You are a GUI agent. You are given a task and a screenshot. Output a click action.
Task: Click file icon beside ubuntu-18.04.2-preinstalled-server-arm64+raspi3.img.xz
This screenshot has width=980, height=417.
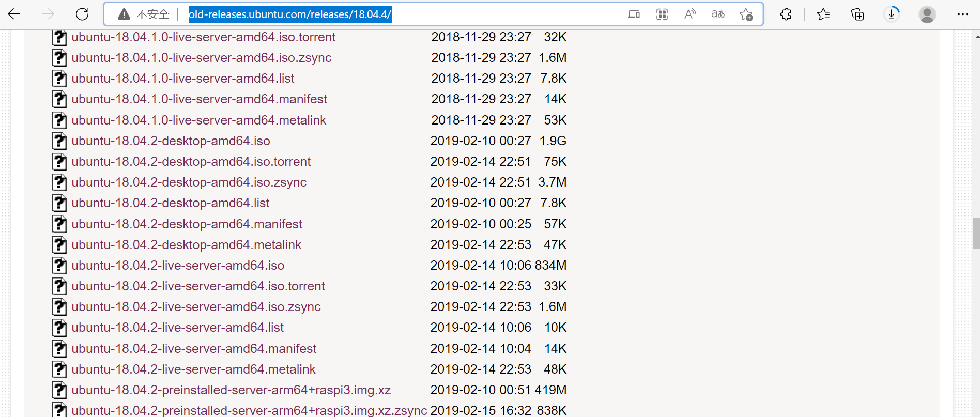point(59,390)
